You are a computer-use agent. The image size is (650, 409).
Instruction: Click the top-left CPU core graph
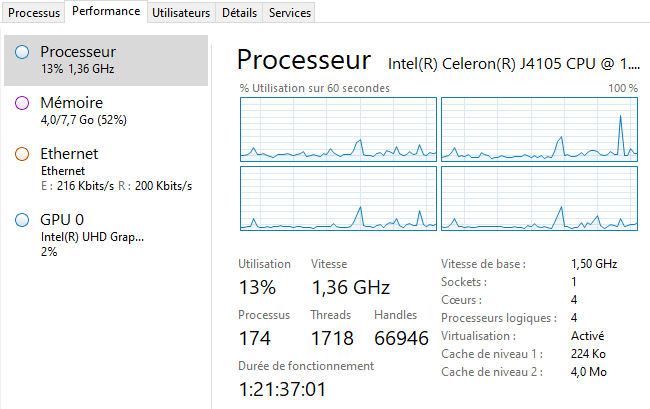(338, 129)
